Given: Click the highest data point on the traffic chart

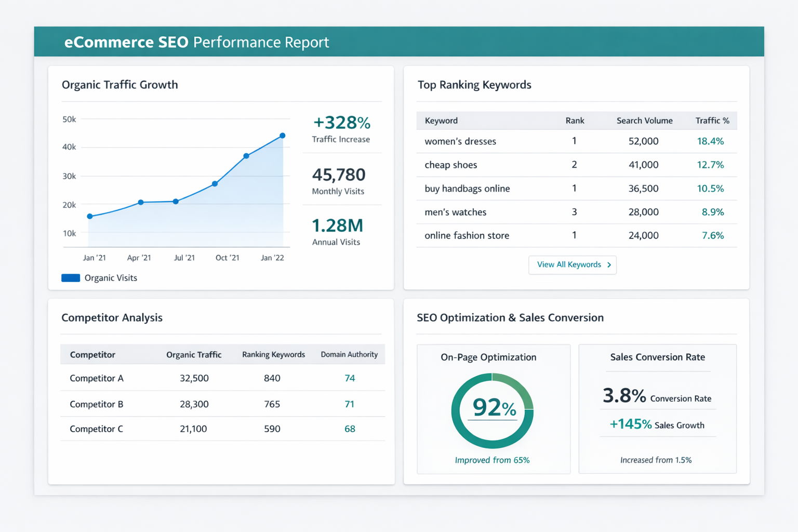Looking at the screenshot, I should 283,136.
